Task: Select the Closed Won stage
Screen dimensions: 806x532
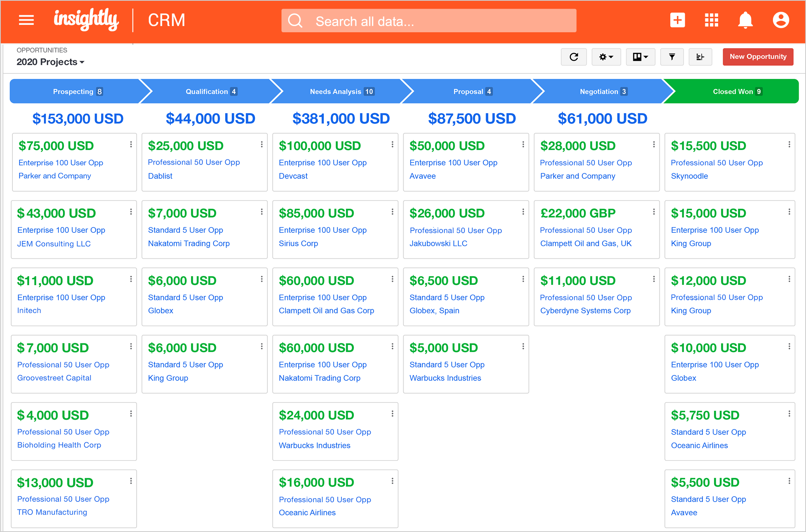Action: tap(734, 91)
